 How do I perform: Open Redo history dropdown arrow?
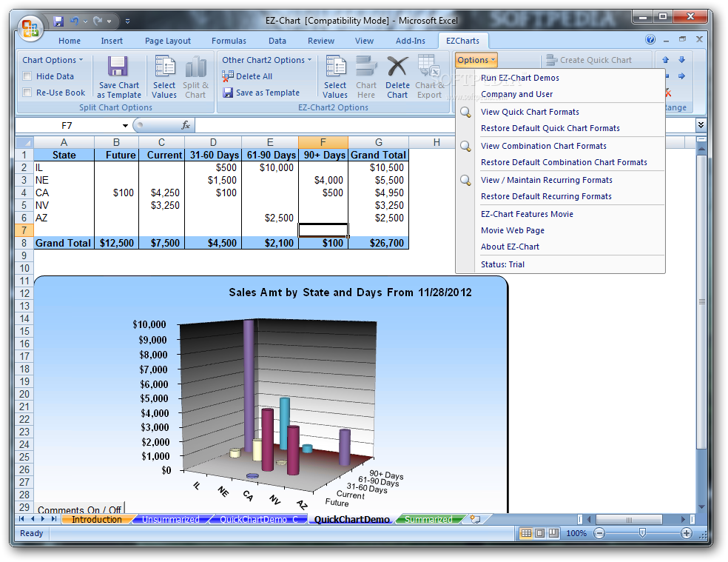(x=109, y=21)
